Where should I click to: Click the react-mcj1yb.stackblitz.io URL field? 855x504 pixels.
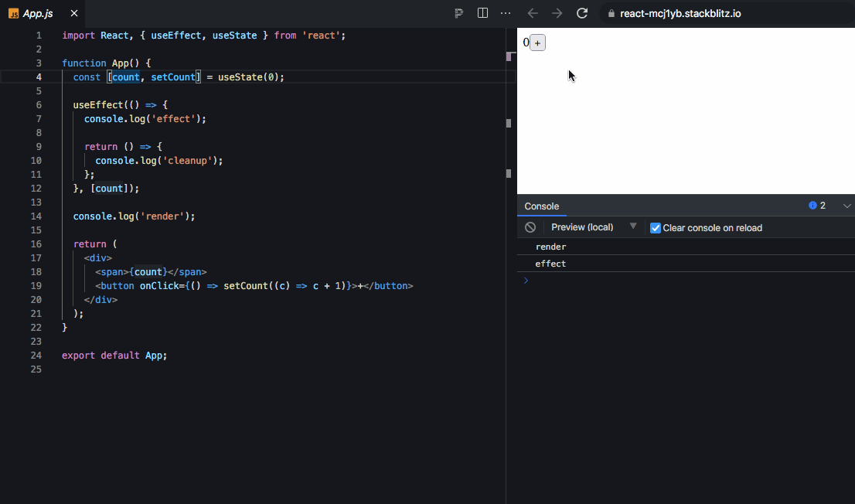point(680,14)
